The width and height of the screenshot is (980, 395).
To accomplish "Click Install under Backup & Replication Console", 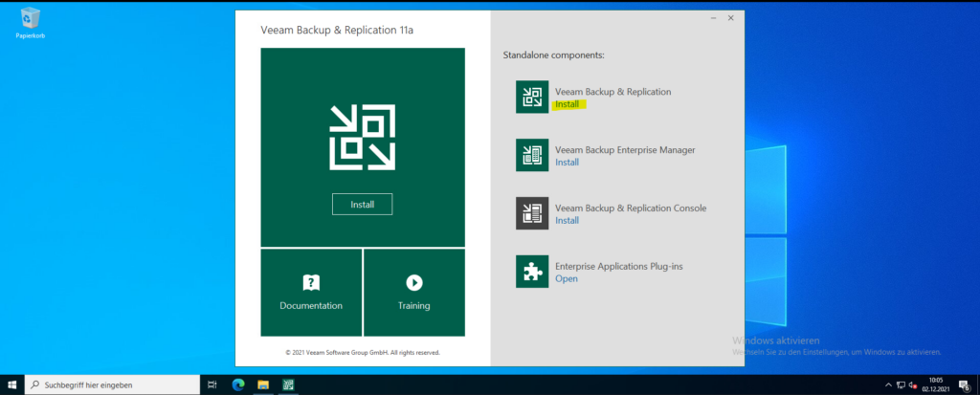I will (x=568, y=221).
